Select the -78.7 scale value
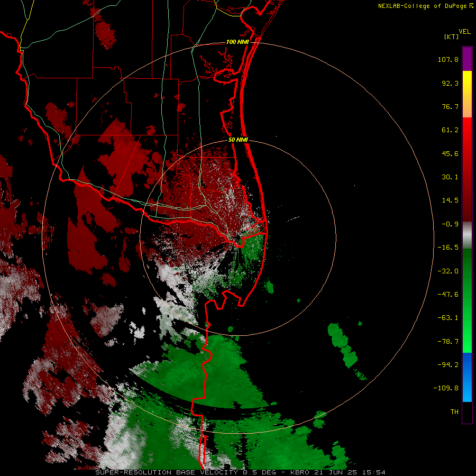 tap(448, 342)
